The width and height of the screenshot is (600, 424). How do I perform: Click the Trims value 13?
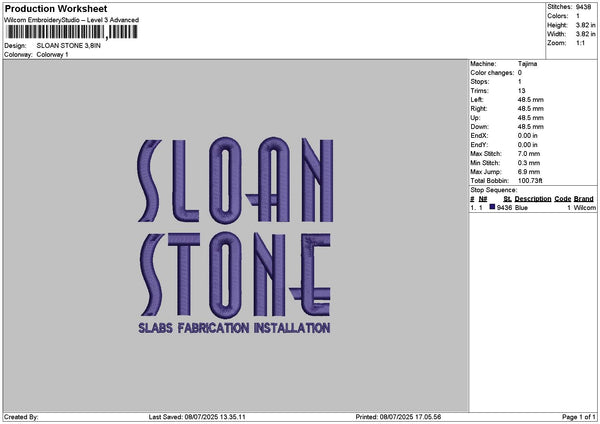[x=521, y=91]
